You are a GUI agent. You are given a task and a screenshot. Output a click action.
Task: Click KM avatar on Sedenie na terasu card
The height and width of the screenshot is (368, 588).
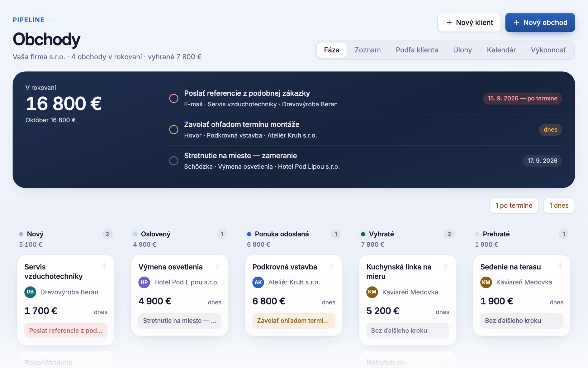click(x=486, y=282)
